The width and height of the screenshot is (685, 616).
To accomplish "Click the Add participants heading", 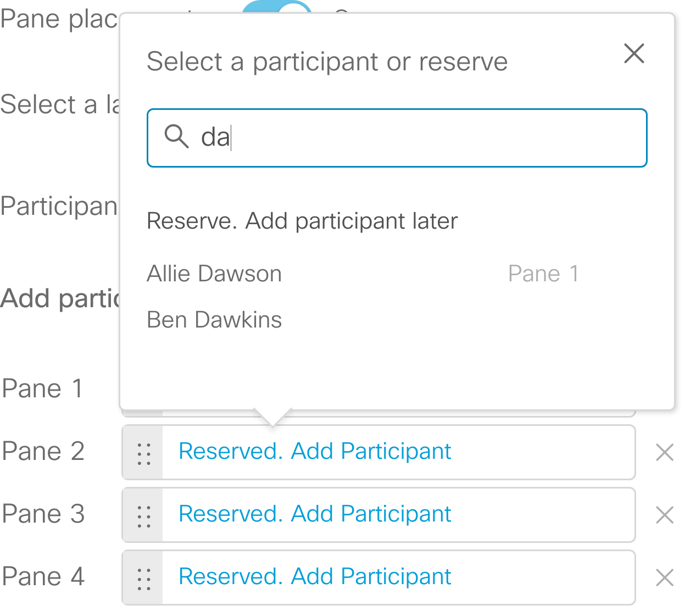I will [60, 297].
